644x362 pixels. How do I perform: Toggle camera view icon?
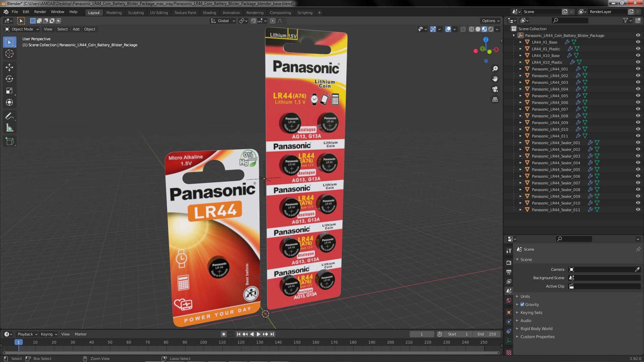[x=495, y=89]
